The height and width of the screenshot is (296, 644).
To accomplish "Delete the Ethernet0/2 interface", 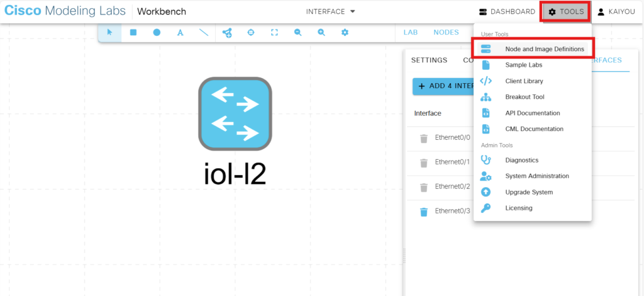I will (424, 188).
